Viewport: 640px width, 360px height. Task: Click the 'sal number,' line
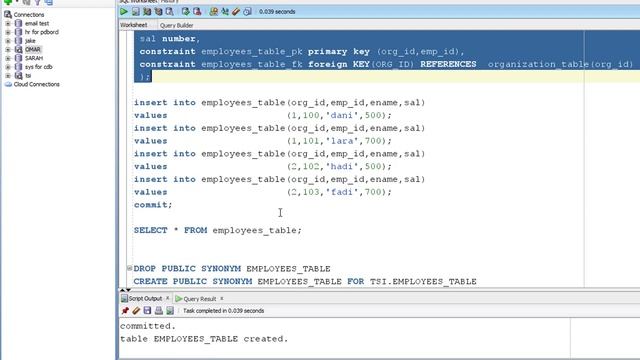click(x=170, y=39)
